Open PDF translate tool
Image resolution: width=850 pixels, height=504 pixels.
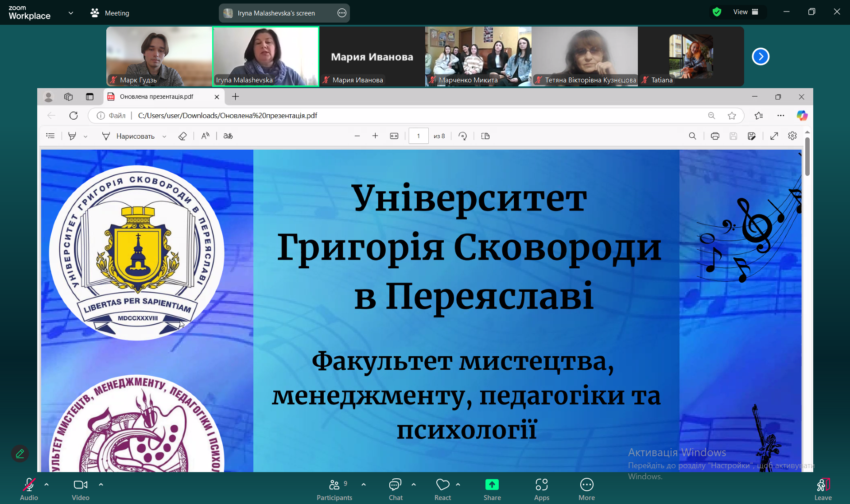(x=228, y=136)
